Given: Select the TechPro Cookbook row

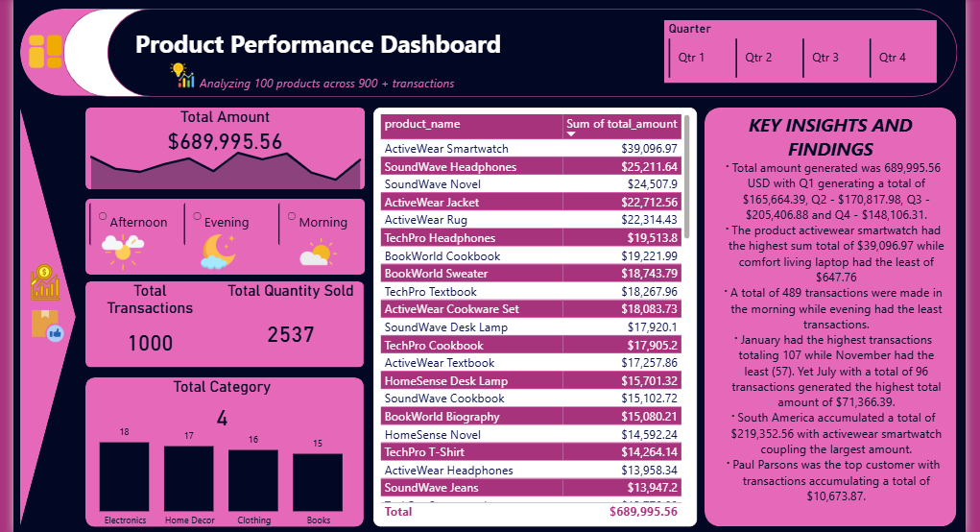Looking at the screenshot, I should tap(531, 345).
